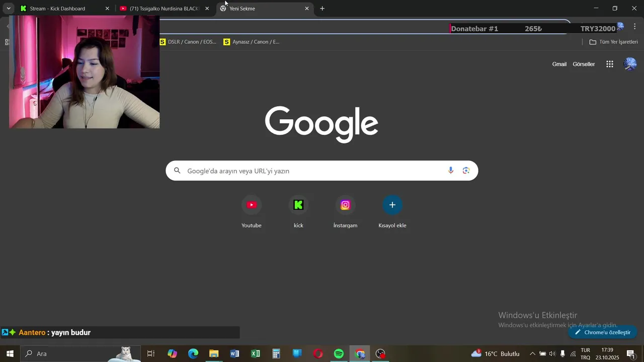This screenshot has width=644, height=362.
Task: Open the Chrome three-dot menu
Action: tap(635, 27)
